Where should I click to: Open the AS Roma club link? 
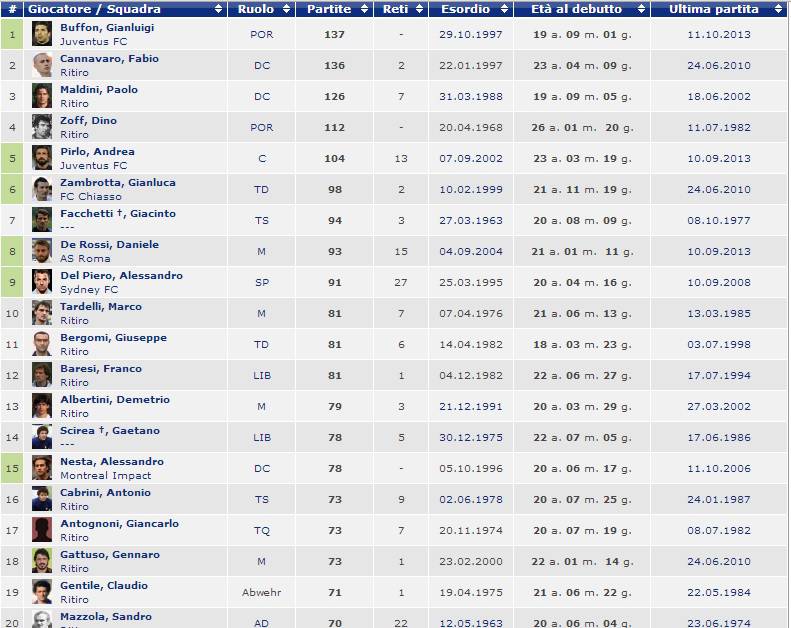tap(85, 259)
